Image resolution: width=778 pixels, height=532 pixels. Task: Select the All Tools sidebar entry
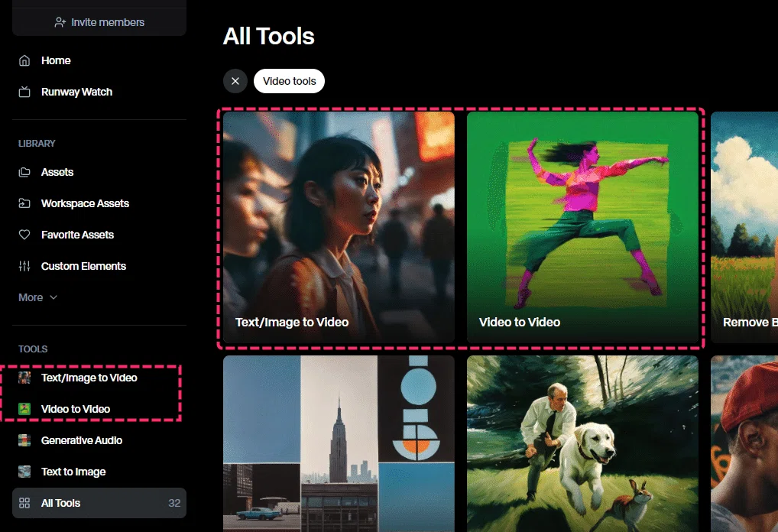coord(99,503)
